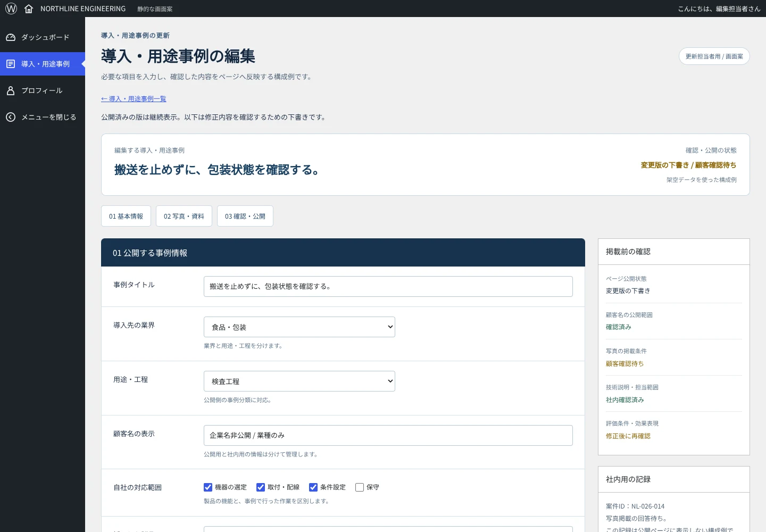766x532 pixels.
Task: Focus the 事例タイトル input field
Action: pyautogui.click(x=388, y=286)
